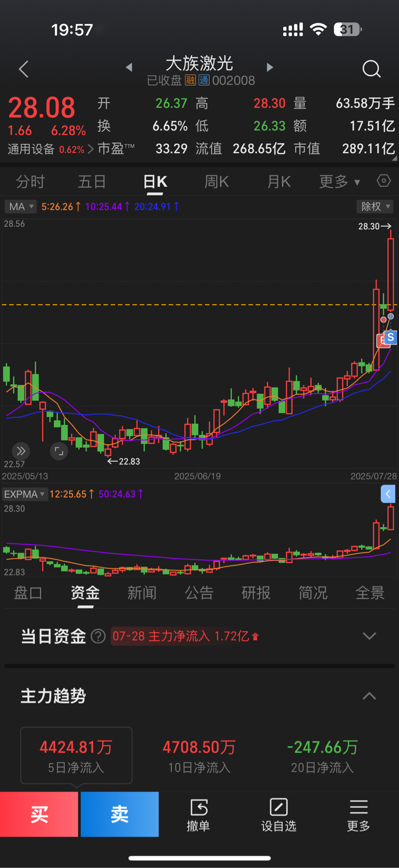Open fullscreen landscape chart icon

tap(59, 451)
